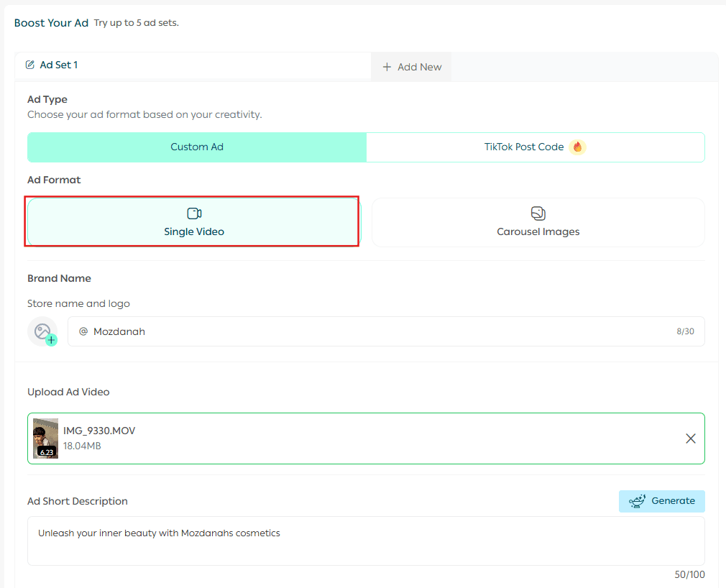This screenshot has width=726, height=588.
Task: Upload a store logo via the image icon
Action: pyautogui.click(x=42, y=331)
